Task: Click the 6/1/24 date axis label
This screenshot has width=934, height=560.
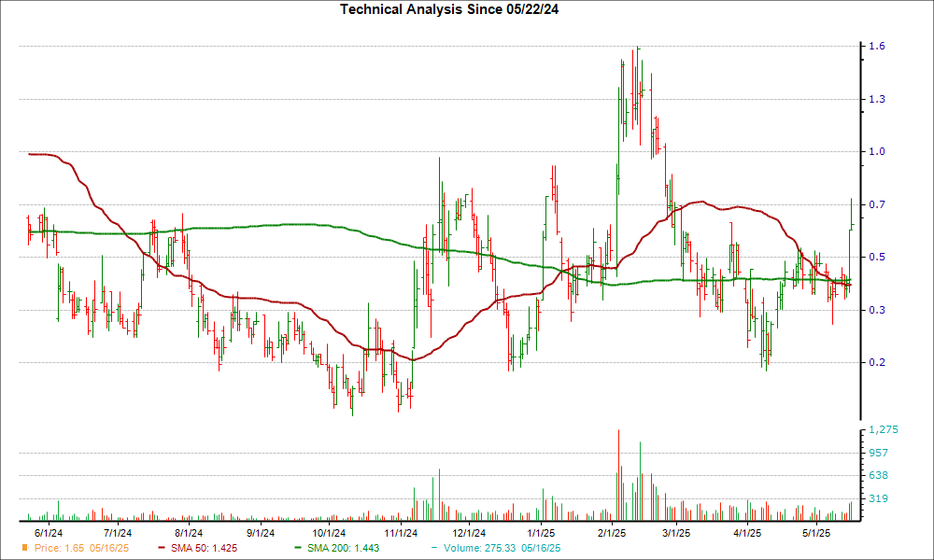Action: point(49,533)
